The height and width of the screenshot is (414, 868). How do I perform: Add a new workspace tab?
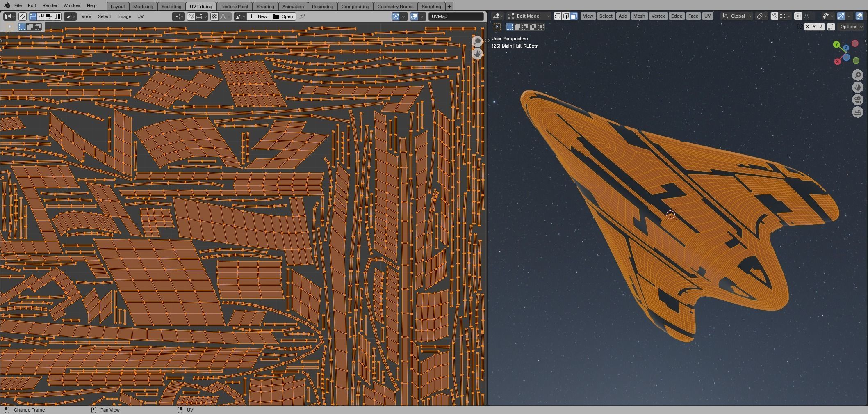click(449, 6)
